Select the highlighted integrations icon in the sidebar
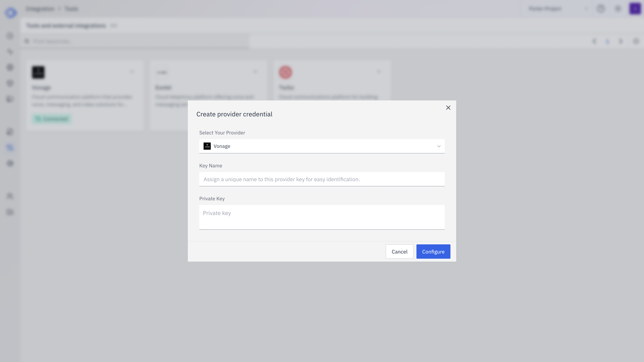The width and height of the screenshot is (644, 362). (10, 147)
